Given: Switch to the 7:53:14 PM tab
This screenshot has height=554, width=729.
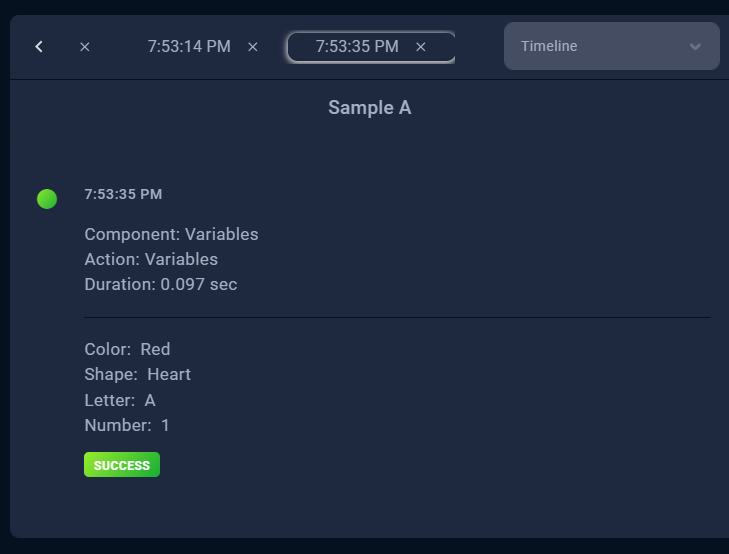Looking at the screenshot, I should point(189,46).
